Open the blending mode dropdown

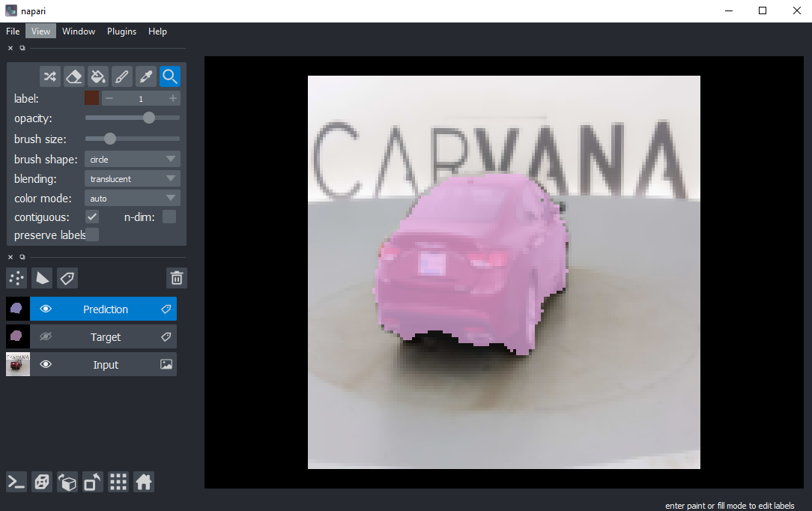(132, 178)
